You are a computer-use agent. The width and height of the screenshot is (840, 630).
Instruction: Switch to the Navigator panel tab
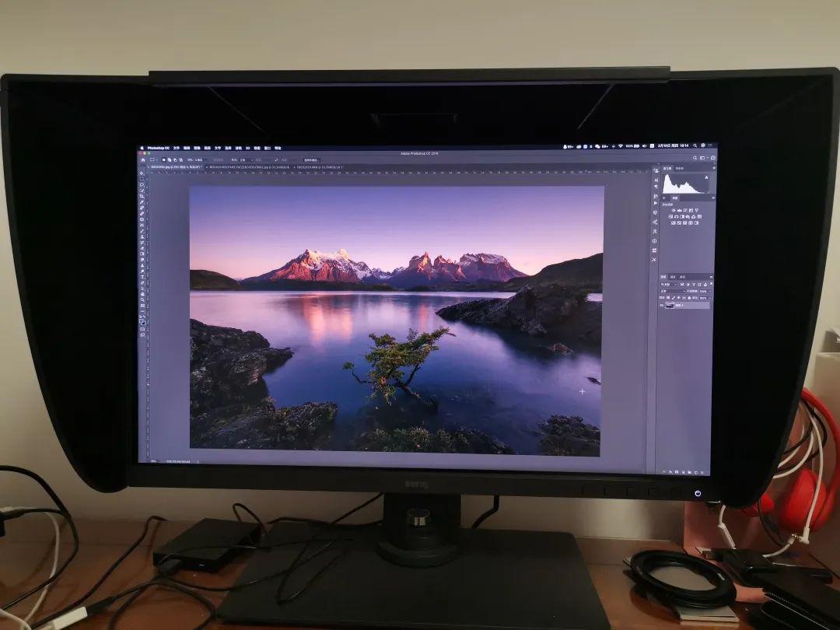[679, 168]
